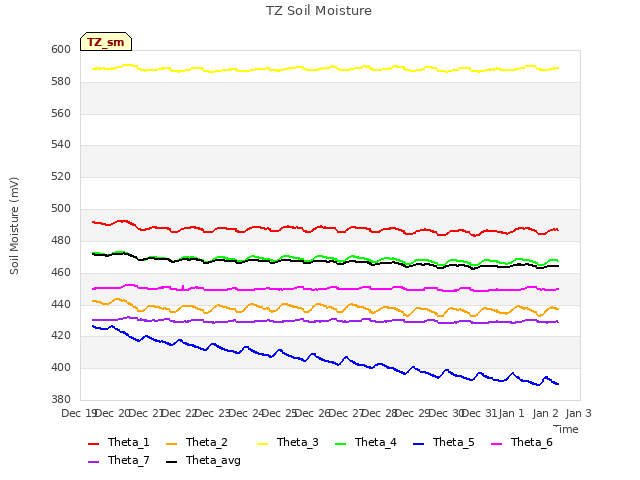
Task: Click the green Theta_4 legend swatch
Action: click(x=340, y=444)
